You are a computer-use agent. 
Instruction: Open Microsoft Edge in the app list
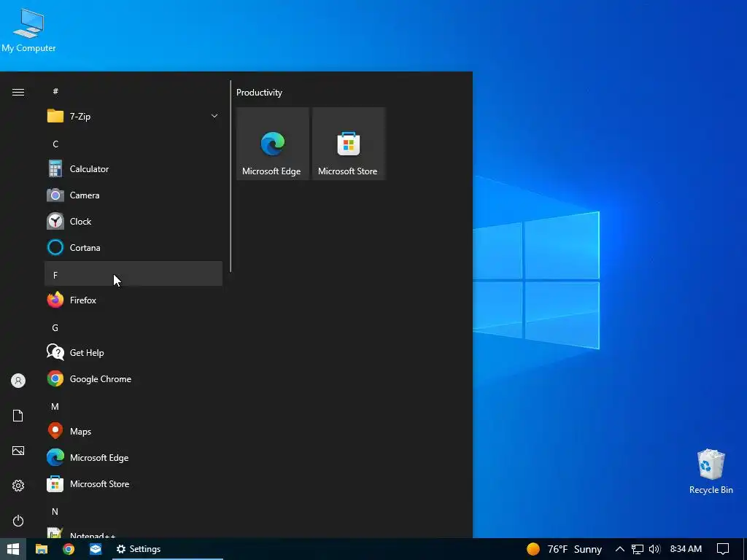(133, 458)
